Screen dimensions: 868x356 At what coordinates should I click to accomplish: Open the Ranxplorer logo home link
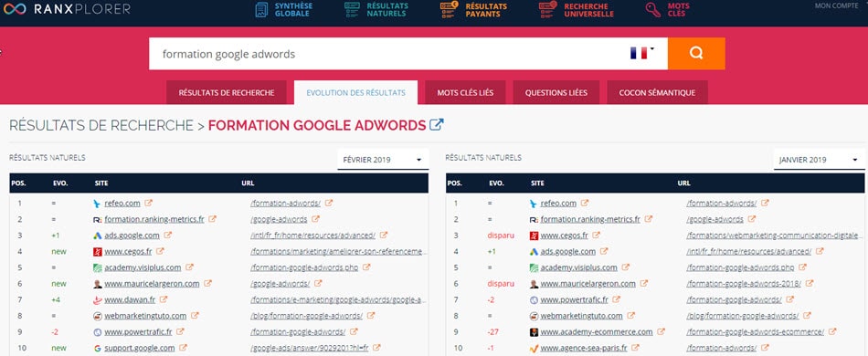pyautogui.click(x=67, y=9)
